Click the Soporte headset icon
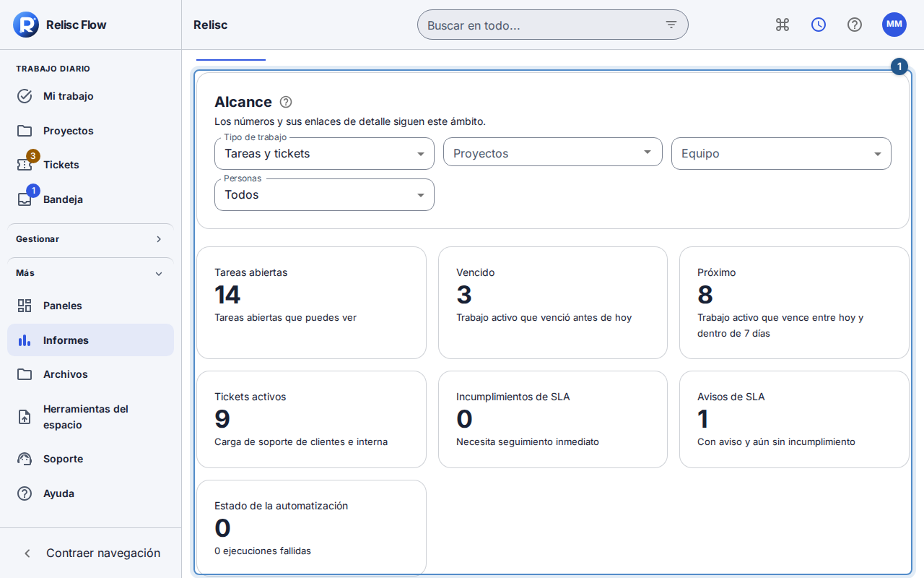This screenshot has height=578, width=924. pos(25,459)
